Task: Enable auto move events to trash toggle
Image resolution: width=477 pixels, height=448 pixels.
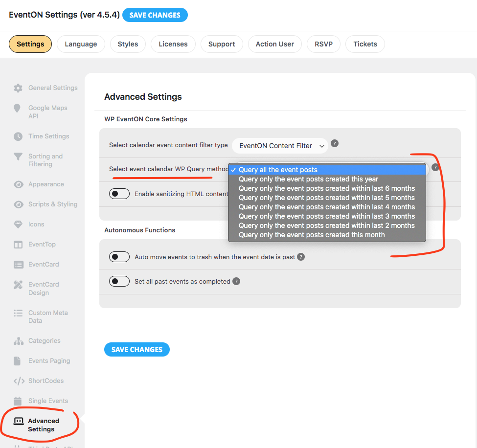Action: [x=119, y=257]
